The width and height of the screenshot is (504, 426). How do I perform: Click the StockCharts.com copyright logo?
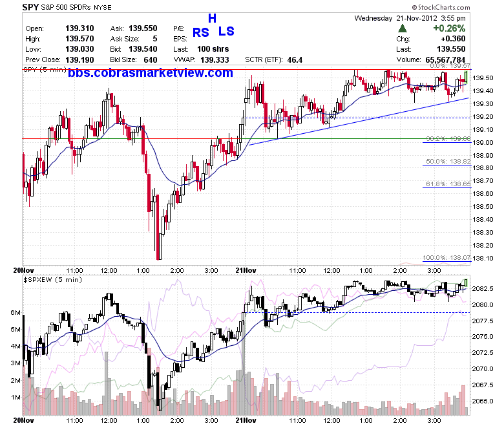point(441,7)
